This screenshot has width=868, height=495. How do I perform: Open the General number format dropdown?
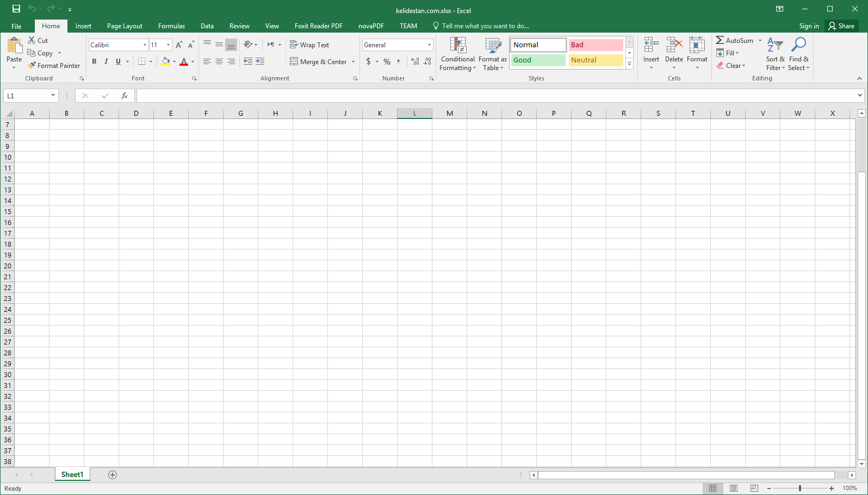point(429,45)
